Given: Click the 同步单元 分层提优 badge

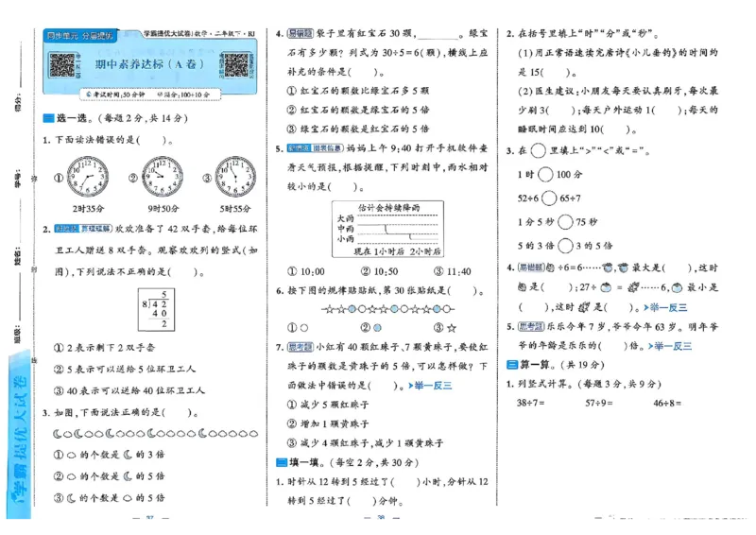Looking at the screenshot, I should [x=79, y=36].
